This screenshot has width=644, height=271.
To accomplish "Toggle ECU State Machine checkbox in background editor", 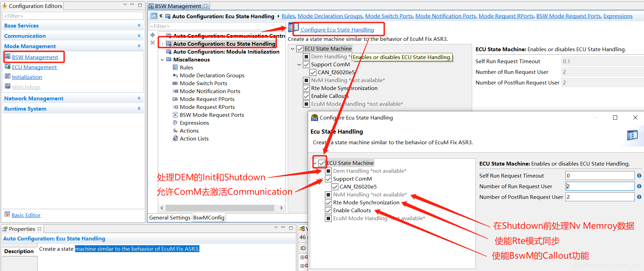I will tap(300, 49).
